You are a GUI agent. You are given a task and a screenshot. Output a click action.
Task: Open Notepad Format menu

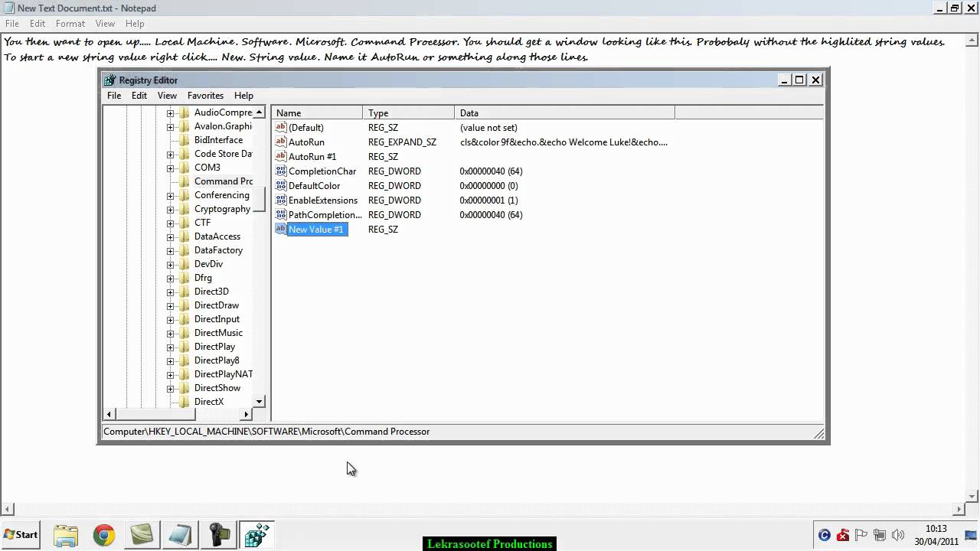tap(70, 24)
